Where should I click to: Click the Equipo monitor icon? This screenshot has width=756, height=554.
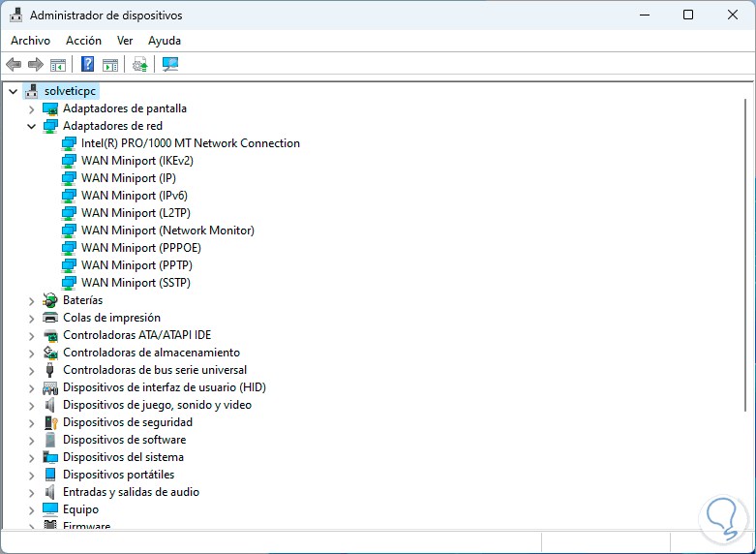coord(50,509)
